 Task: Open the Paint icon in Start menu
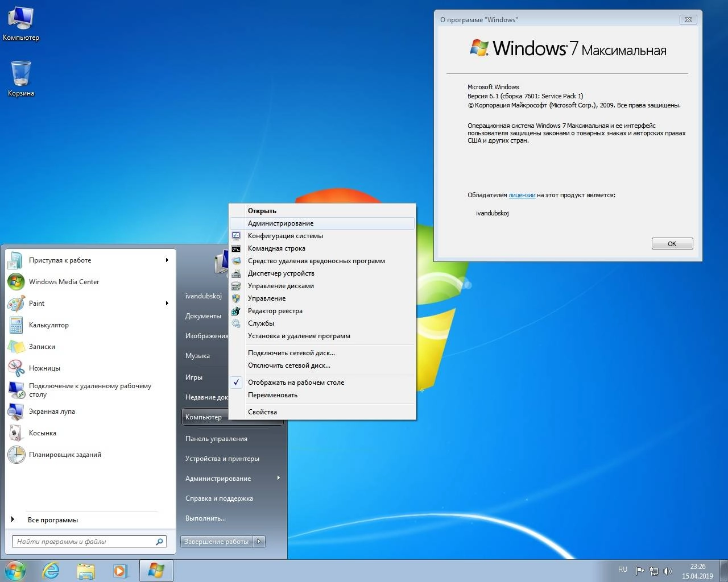tap(16, 304)
